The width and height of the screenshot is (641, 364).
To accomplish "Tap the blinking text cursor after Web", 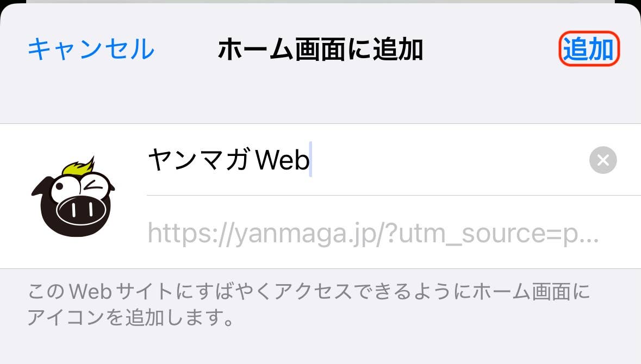I will pos(310,159).
